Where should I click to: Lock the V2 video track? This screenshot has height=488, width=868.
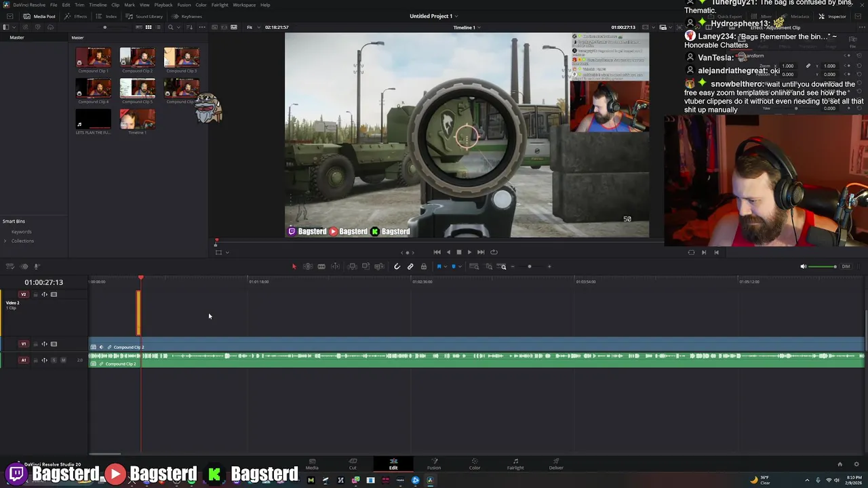pos(35,294)
